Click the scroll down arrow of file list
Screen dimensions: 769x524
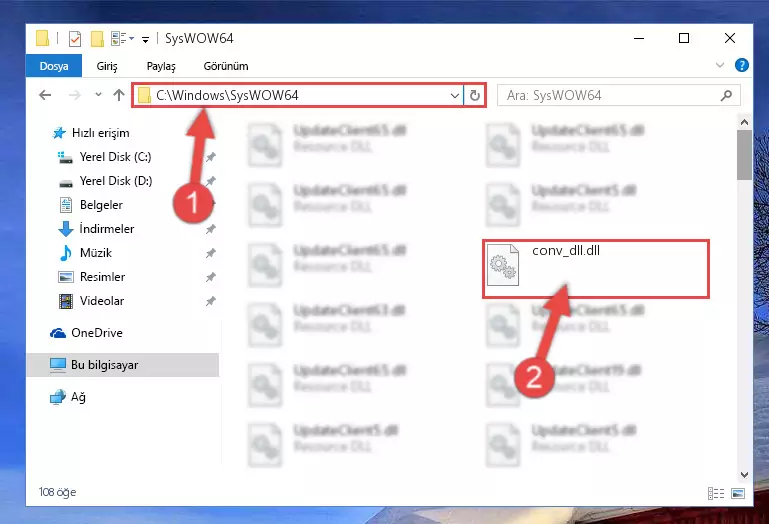click(744, 474)
